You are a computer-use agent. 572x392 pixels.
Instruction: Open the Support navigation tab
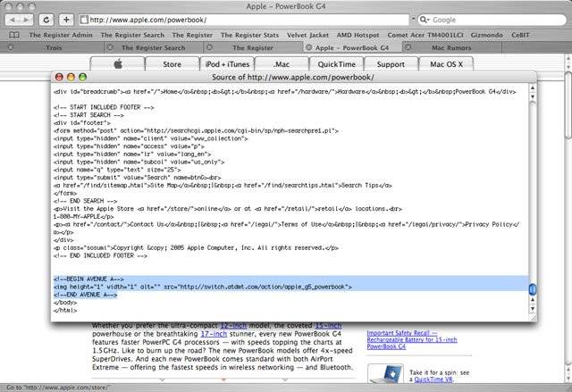pyautogui.click(x=391, y=64)
